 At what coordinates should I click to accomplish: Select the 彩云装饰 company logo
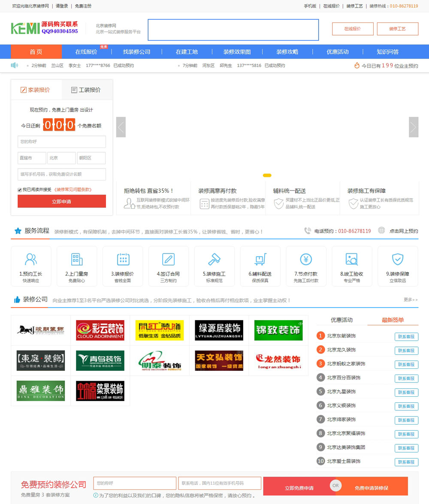tap(100, 331)
